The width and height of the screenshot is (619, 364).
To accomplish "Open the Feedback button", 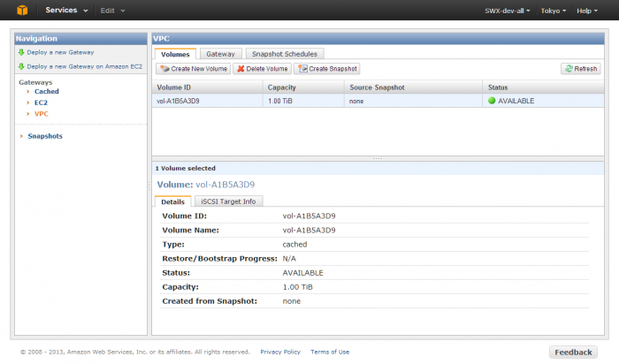I will 573,353.
